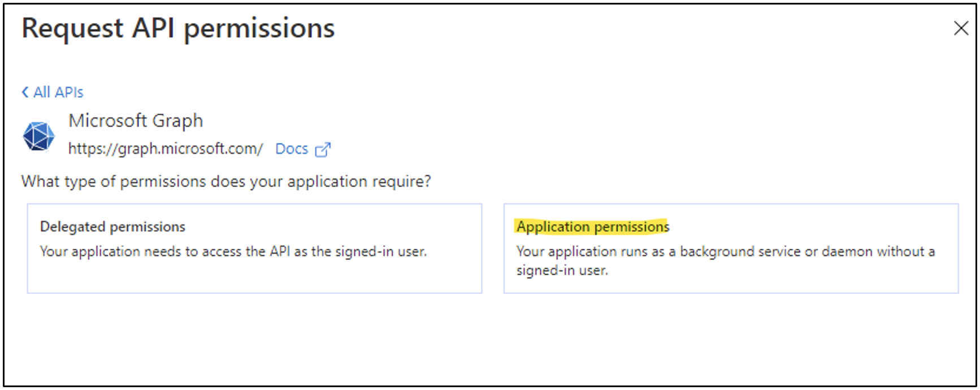Click the signed-in user description under Delegated

click(x=233, y=252)
